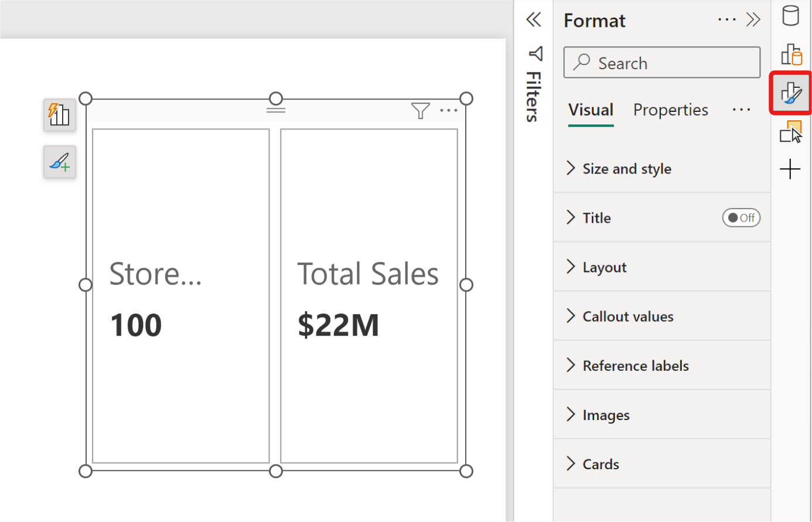812x522 pixels.
Task: Open the Build visual pane icon
Action: coord(791,54)
